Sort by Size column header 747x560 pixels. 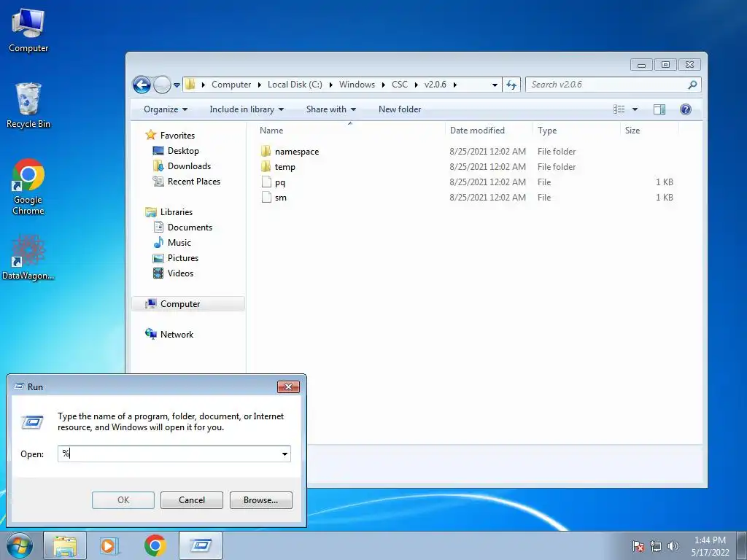(x=649, y=130)
